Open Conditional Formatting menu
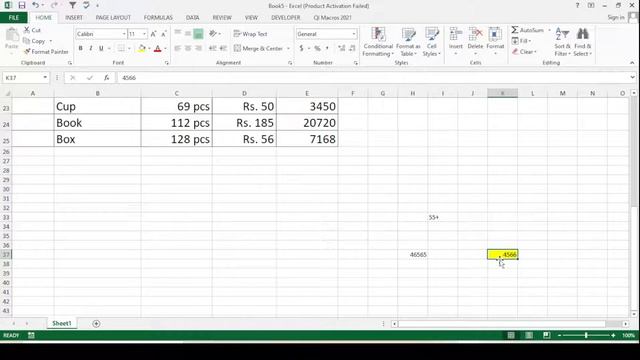The width and height of the screenshot is (640, 360). click(378, 42)
